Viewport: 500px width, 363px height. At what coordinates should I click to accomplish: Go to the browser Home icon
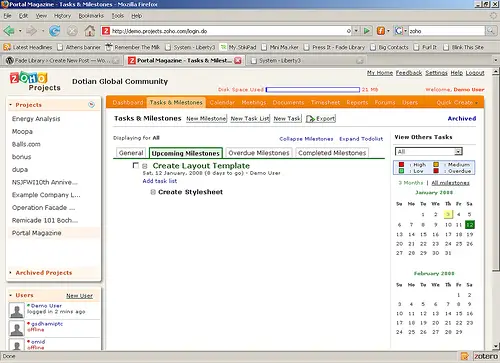[90, 31]
